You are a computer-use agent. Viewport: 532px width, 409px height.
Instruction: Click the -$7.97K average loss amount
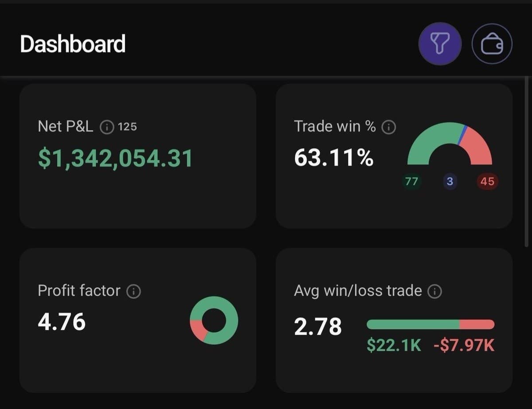(x=464, y=346)
